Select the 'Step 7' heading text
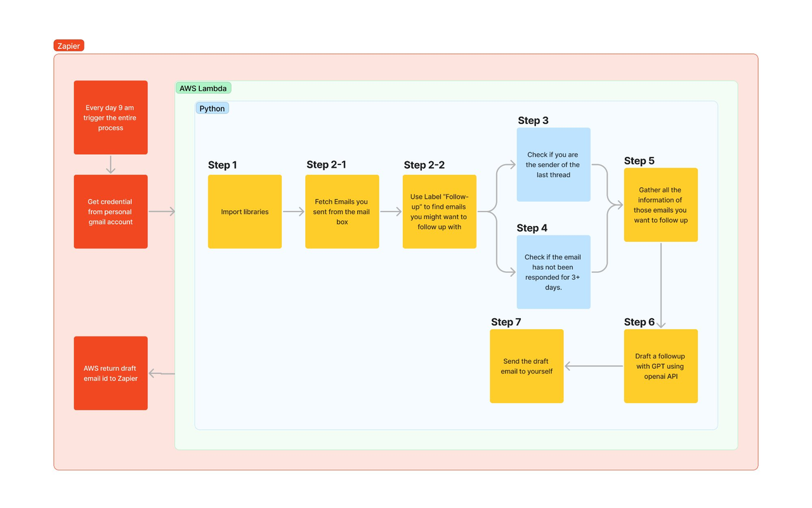Viewport: 812px width, 508px height. [506, 322]
